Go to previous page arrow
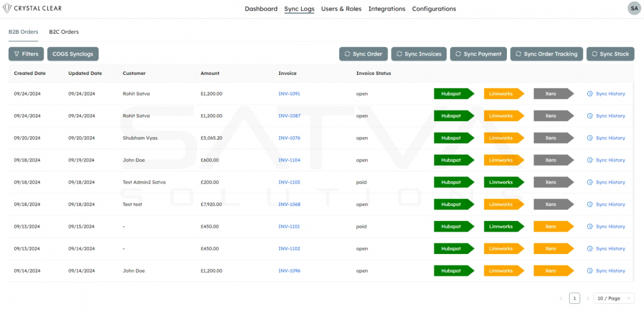The width and height of the screenshot is (644, 312). tap(561, 298)
